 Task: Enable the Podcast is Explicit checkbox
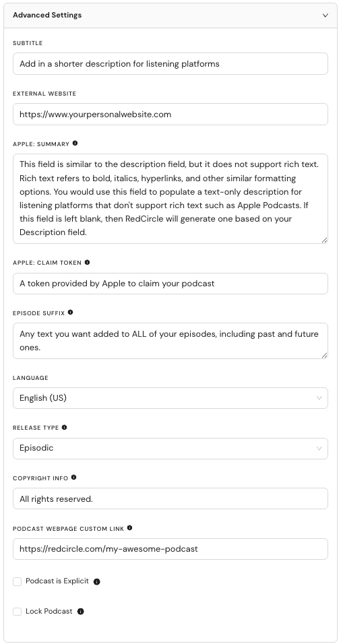click(x=18, y=581)
